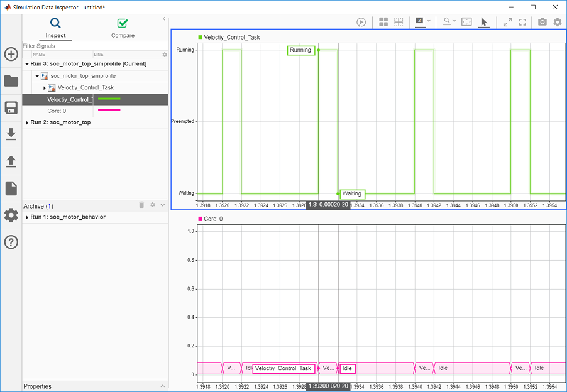Click the 1.39300 cursor time readout

[318, 386]
